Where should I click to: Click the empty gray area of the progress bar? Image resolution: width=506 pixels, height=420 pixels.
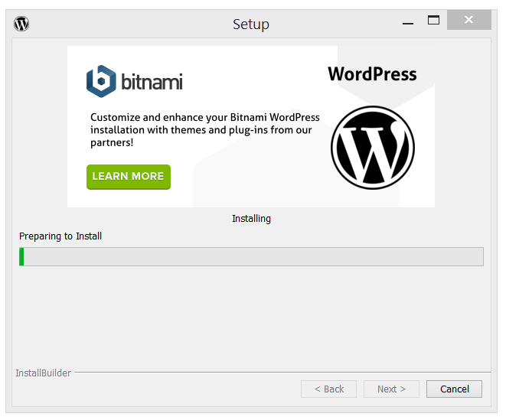253,256
